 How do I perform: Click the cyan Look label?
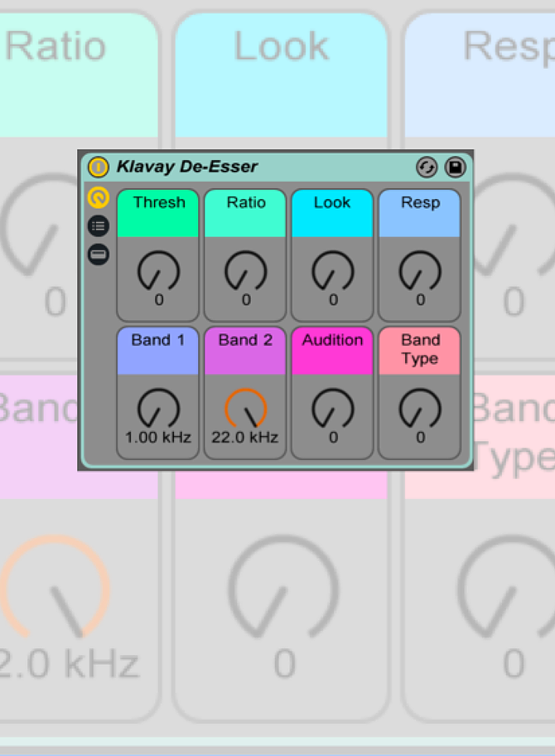pos(332,213)
